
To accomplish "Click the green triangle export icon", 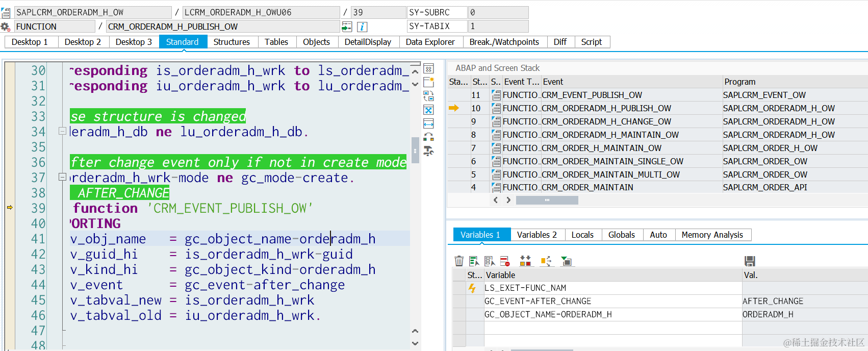I will tap(566, 261).
